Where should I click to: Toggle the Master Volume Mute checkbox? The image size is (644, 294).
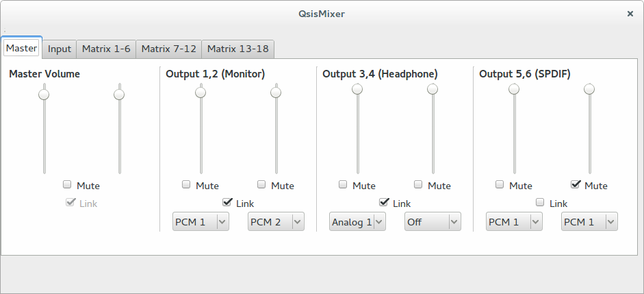[x=67, y=184]
